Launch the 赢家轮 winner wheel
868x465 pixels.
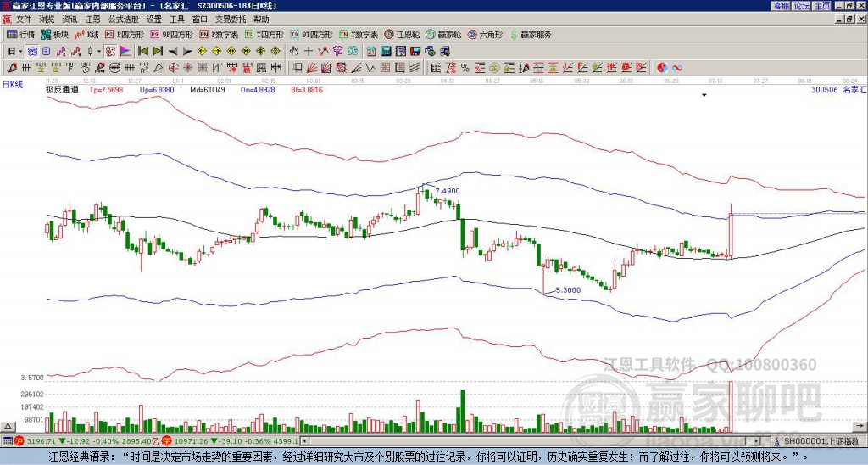[x=443, y=34]
